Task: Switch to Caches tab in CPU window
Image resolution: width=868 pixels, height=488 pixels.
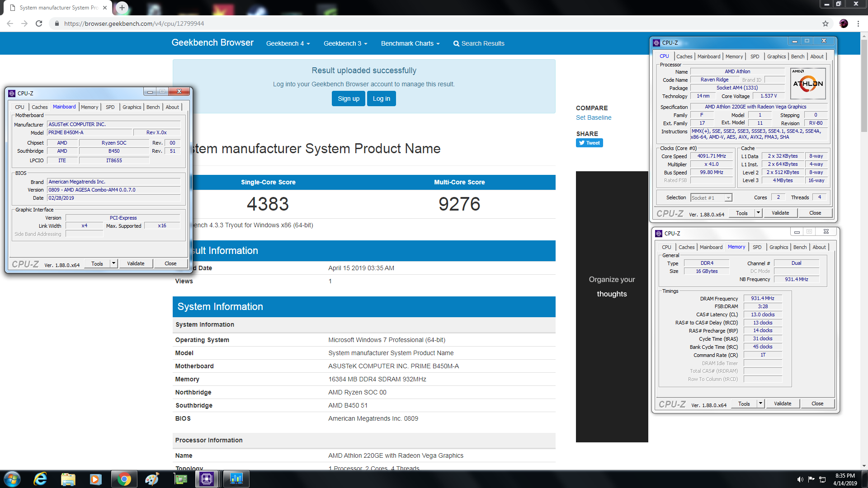Action: (x=684, y=56)
